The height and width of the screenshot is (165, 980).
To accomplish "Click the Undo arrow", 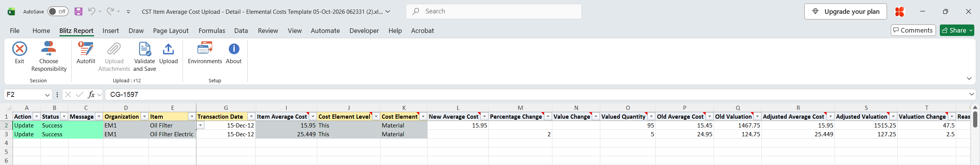I will (x=91, y=11).
